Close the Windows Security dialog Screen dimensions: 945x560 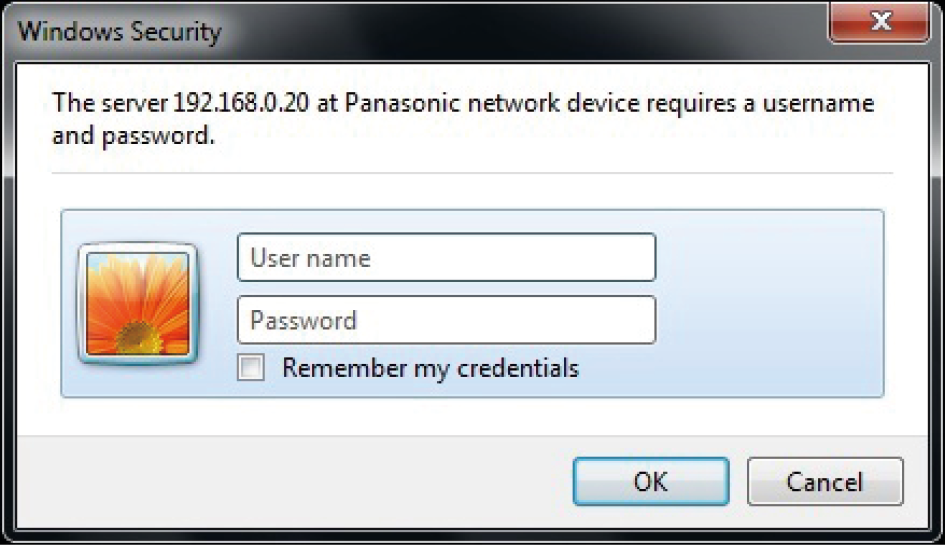[x=880, y=23]
